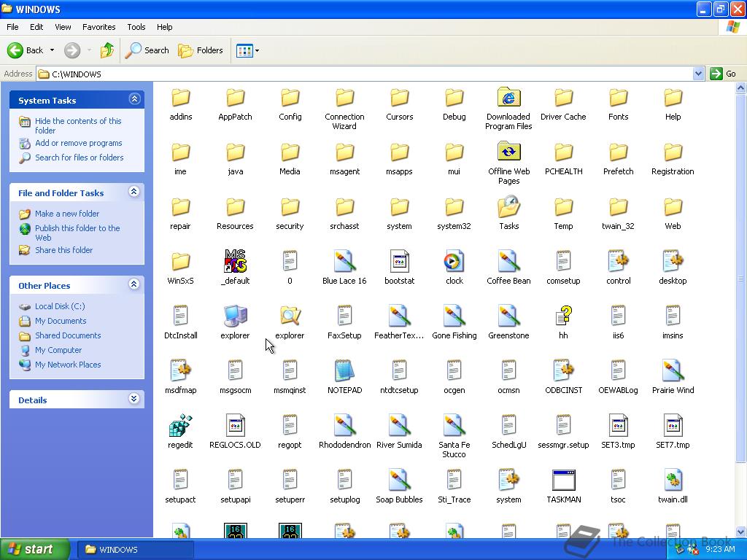Image resolution: width=747 pixels, height=560 pixels.
Task: Select the Tasks scheduled folder icon
Action: (x=508, y=206)
